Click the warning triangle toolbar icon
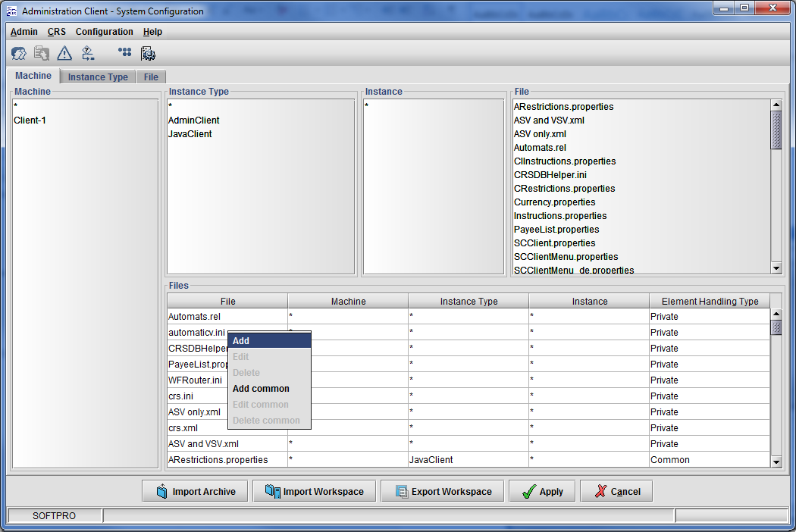 click(x=64, y=53)
